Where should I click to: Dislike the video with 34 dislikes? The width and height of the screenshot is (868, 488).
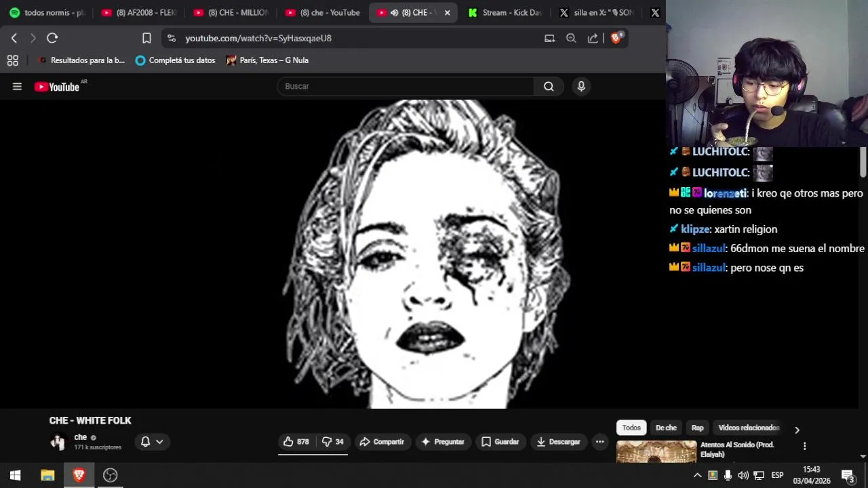click(x=332, y=442)
